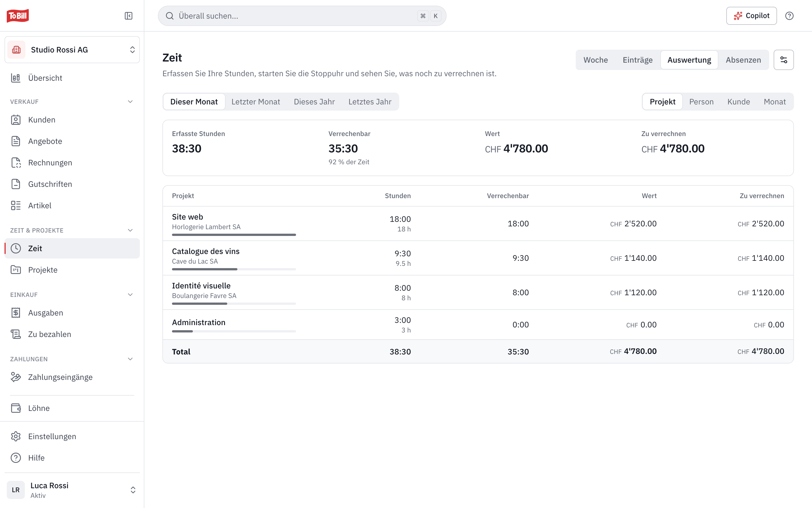Switch to the Woche tab
The height and width of the screenshot is (508, 812).
(x=595, y=60)
